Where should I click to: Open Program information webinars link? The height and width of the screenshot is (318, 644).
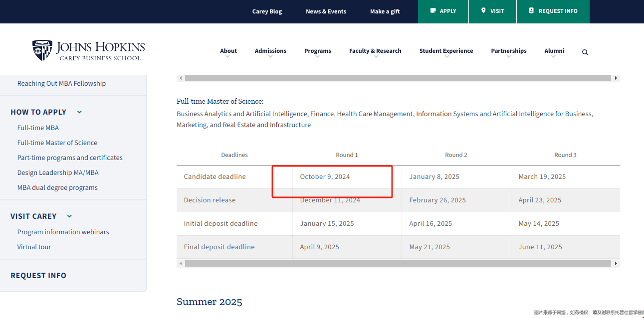pos(63,232)
